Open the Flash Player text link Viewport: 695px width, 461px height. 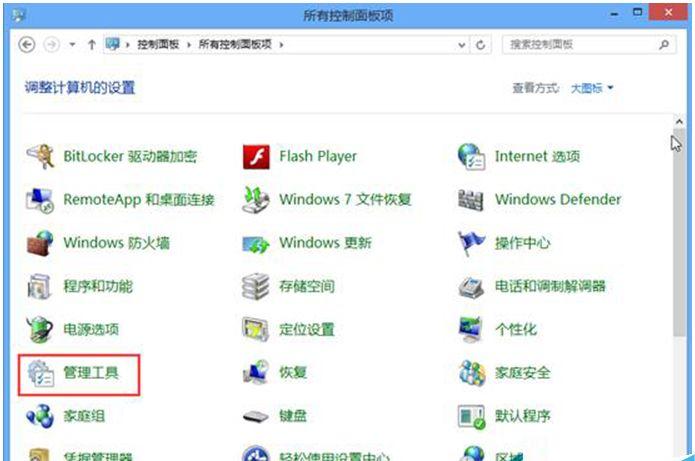(318, 156)
